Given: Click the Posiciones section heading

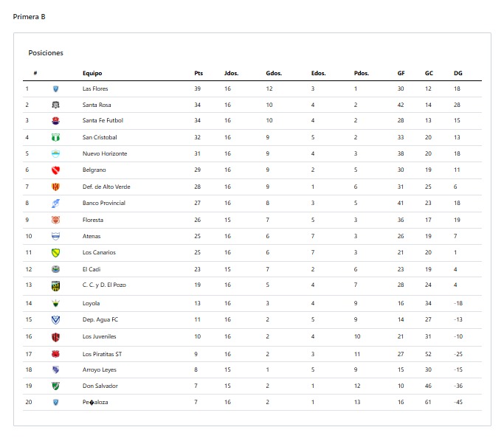Looking at the screenshot, I should (46, 53).
